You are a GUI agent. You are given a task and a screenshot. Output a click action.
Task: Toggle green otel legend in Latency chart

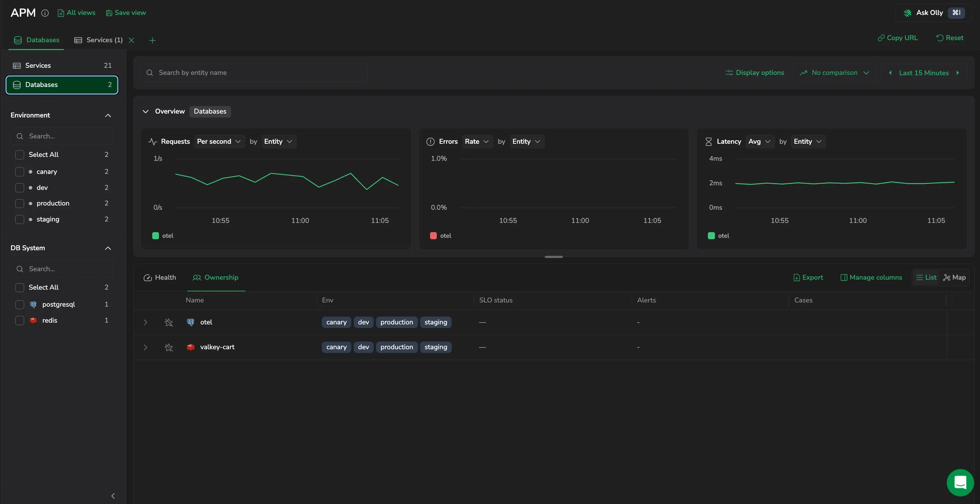(718, 236)
